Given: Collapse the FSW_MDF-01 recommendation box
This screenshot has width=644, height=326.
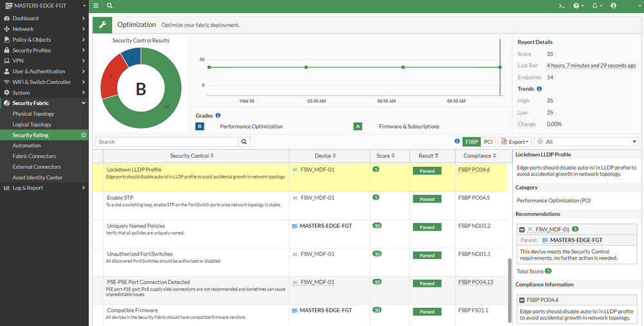Looking at the screenshot, I should pos(522,229).
